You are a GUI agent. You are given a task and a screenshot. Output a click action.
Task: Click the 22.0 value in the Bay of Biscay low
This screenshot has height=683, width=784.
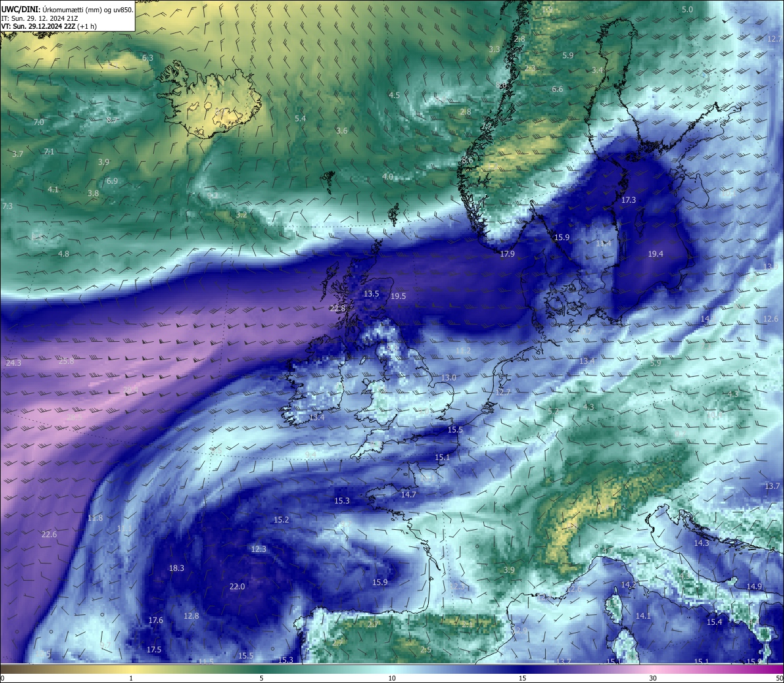237,586
